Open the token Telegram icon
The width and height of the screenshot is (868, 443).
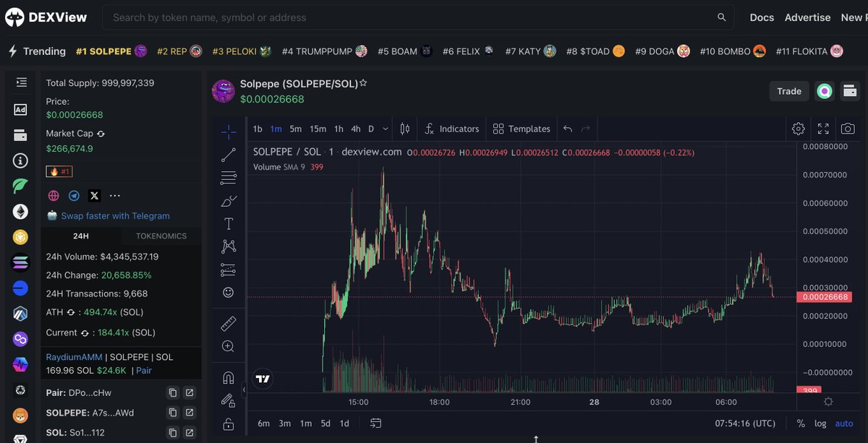74,196
